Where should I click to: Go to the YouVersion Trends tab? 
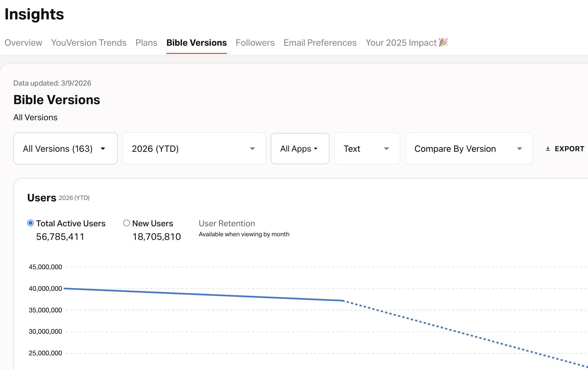(89, 43)
